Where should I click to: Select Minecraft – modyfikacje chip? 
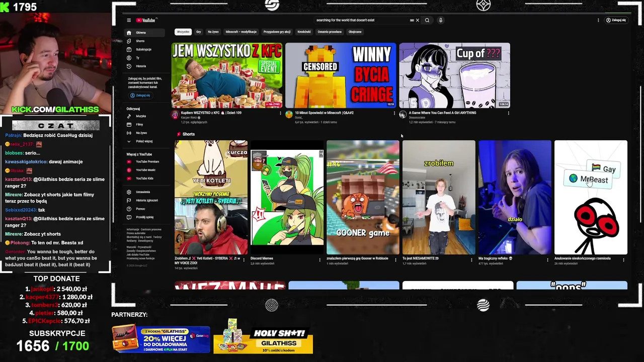pos(241,32)
